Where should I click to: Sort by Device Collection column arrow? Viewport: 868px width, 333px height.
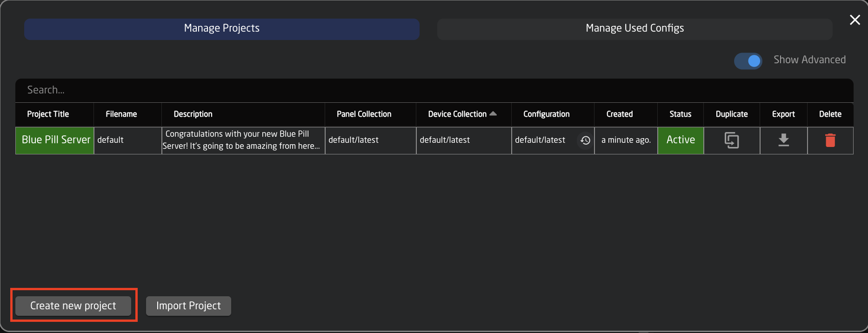tap(493, 113)
